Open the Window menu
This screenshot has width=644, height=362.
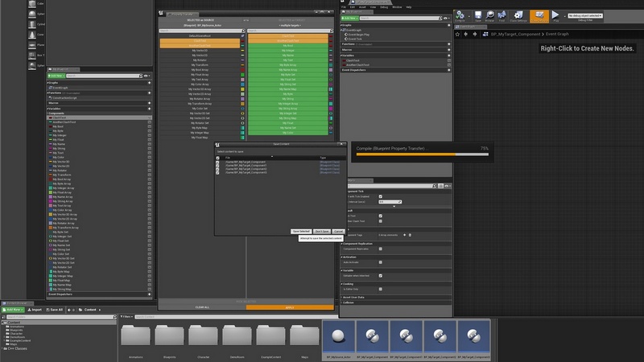[397, 6]
